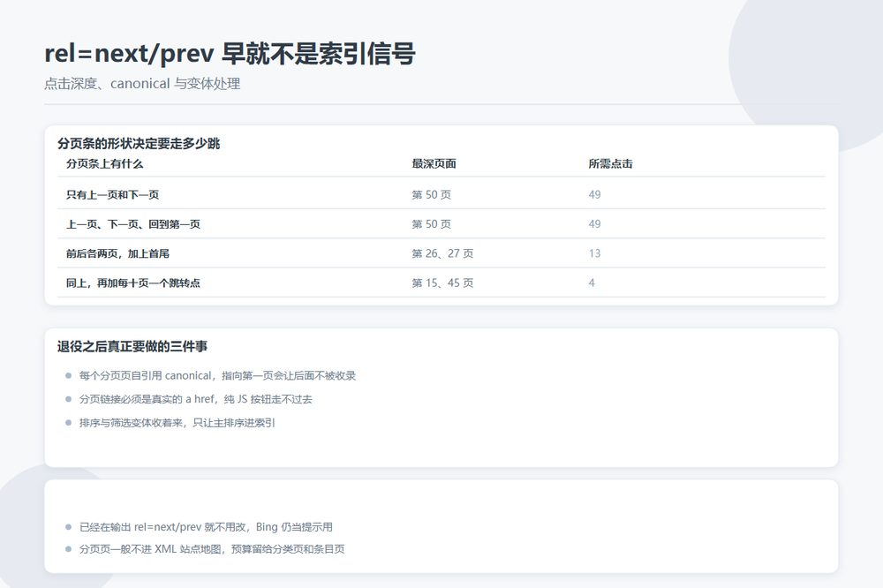Click row label '同上，再加每十页一个跳转点'

point(133,283)
